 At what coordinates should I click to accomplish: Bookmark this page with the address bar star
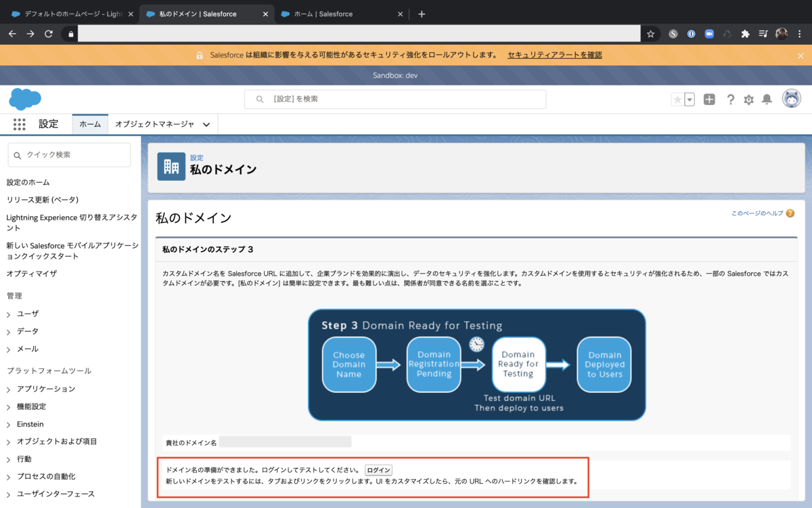point(650,33)
